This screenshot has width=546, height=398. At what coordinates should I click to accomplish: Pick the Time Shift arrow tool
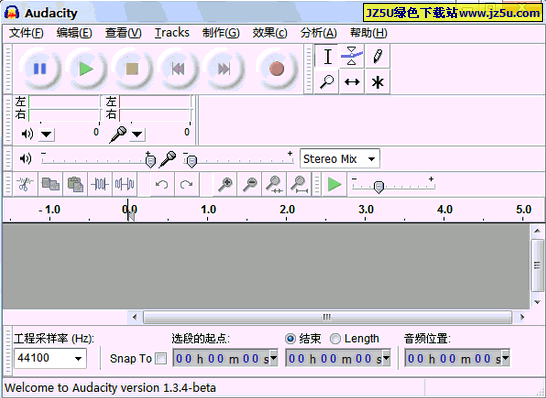[352, 82]
